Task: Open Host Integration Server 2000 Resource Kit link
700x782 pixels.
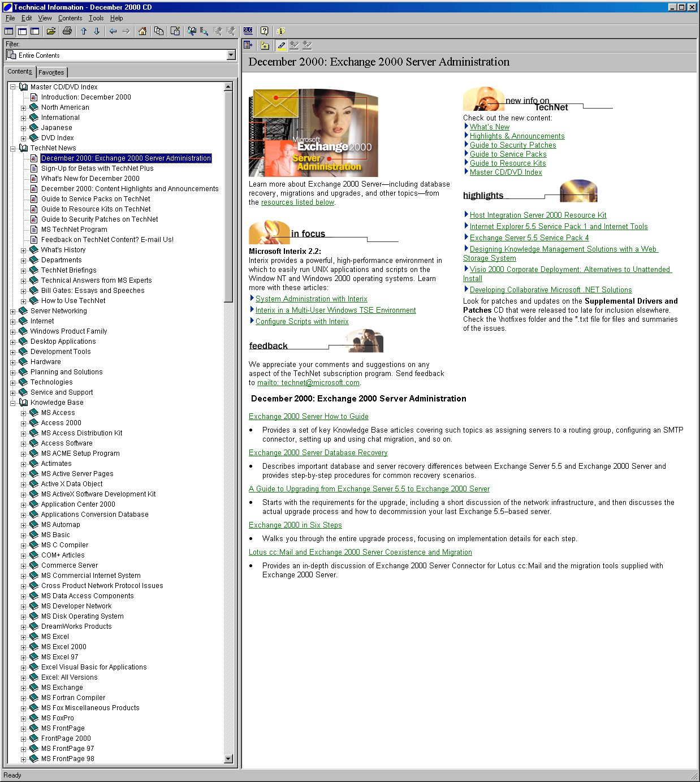Action: coord(538,215)
